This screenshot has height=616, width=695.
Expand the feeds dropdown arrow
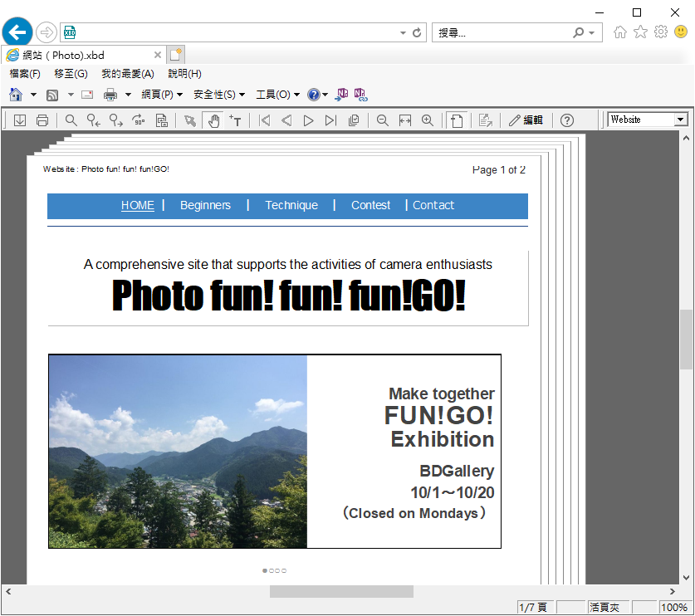[x=71, y=95]
